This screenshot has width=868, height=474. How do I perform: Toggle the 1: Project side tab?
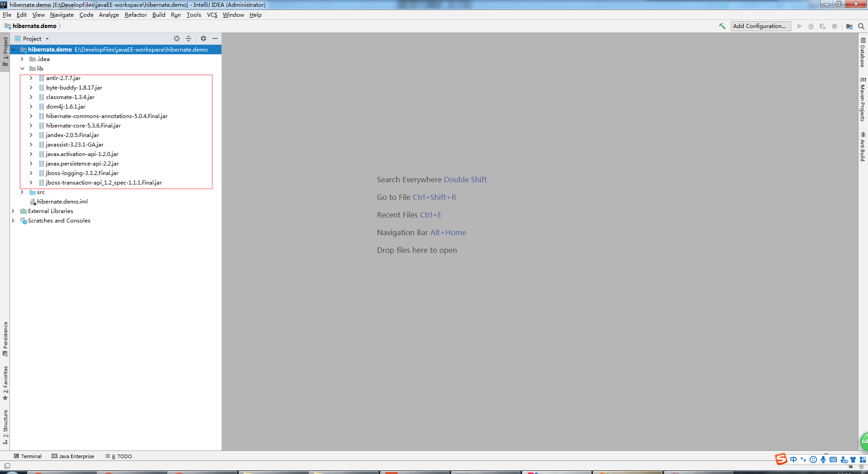5,52
